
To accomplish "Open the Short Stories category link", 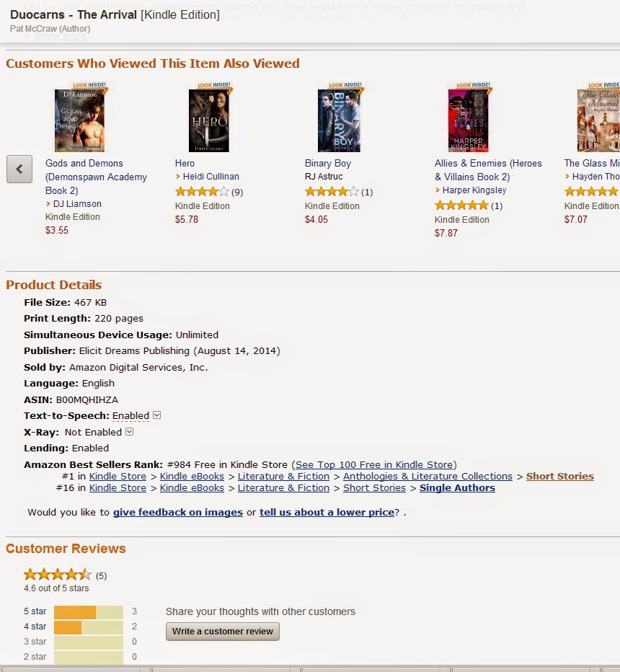I will click(560, 476).
